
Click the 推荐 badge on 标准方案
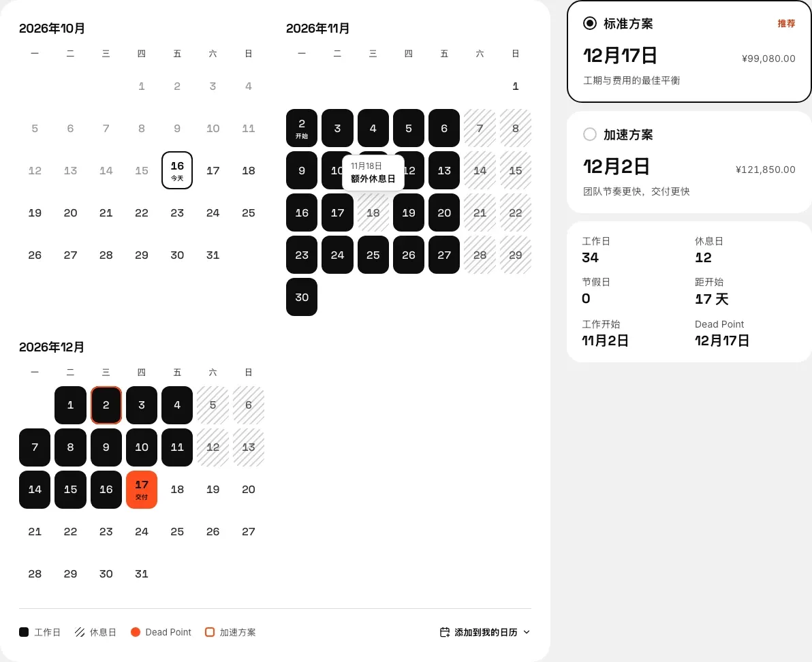[x=786, y=23]
